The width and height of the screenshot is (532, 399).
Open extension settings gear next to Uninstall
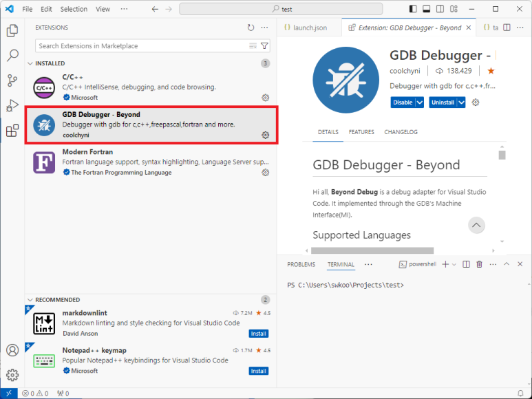(x=476, y=103)
